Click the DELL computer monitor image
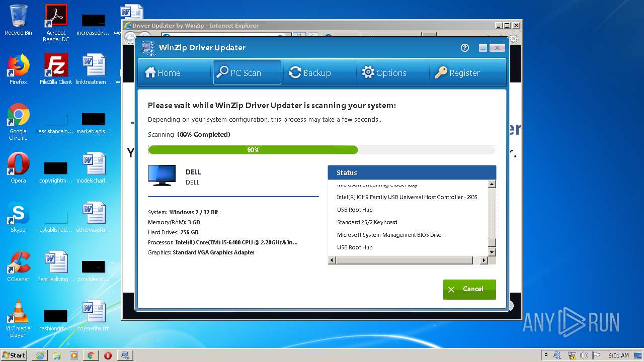 pos(162,175)
